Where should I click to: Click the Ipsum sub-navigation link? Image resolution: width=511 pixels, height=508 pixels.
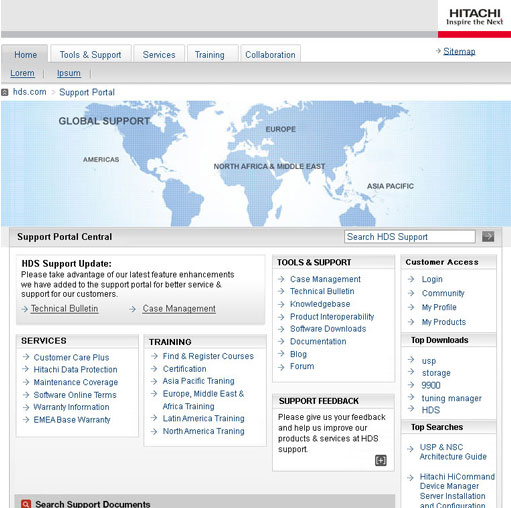tap(69, 73)
